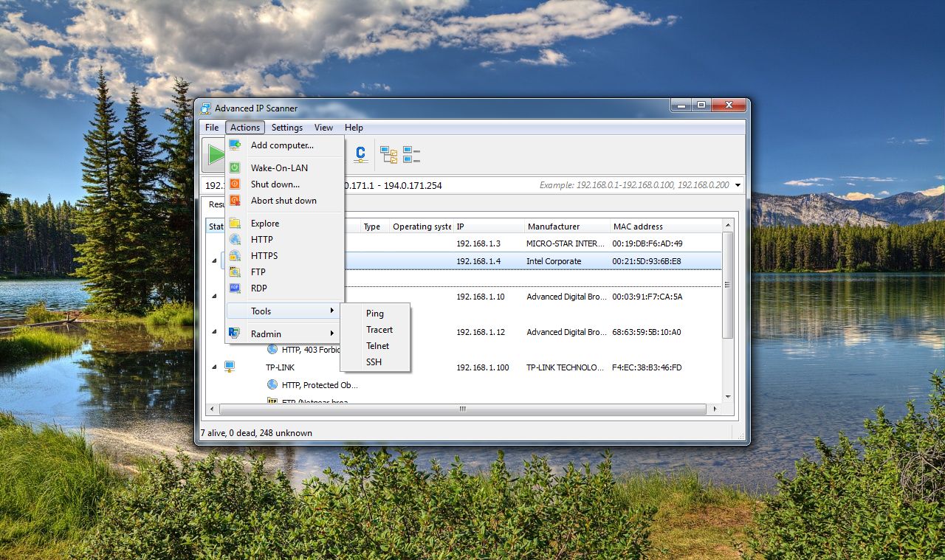Open the Settings menu
This screenshot has width=945, height=560.
pyautogui.click(x=287, y=128)
